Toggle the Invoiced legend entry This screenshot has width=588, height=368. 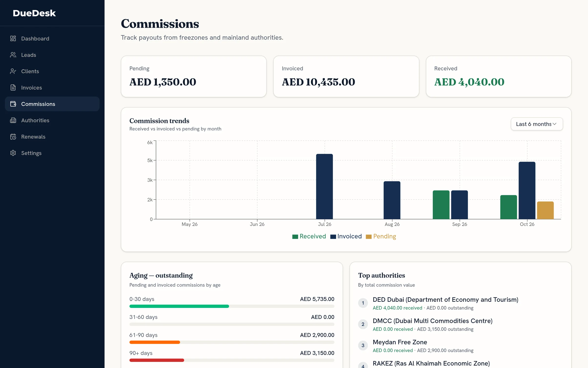pyautogui.click(x=346, y=236)
